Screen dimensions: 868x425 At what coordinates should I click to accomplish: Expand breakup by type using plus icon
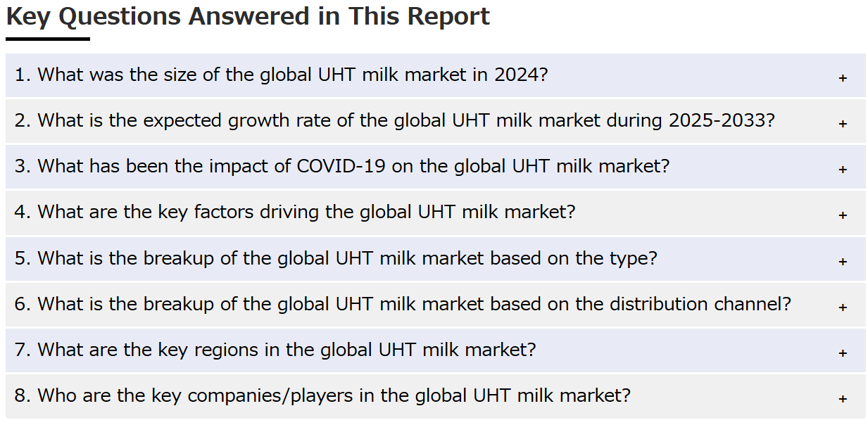(843, 262)
